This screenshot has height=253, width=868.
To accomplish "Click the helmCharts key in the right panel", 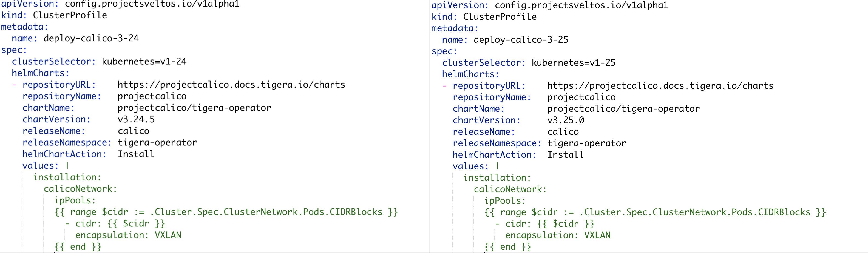I will coord(470,74).
